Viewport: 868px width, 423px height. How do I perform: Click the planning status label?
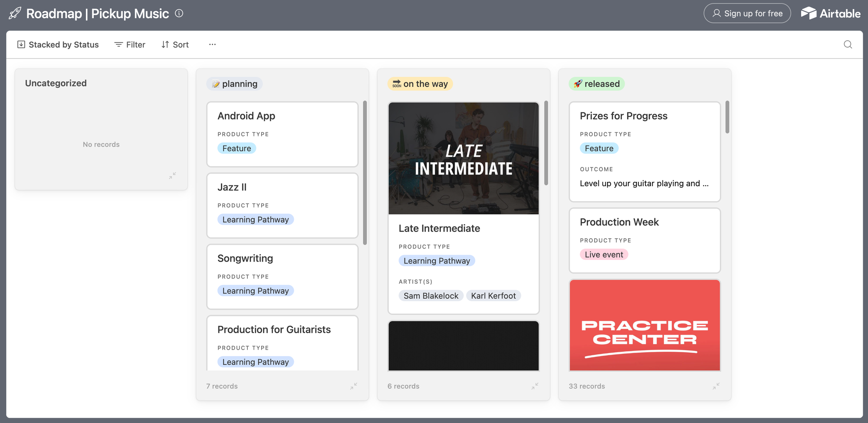(234, 84)
